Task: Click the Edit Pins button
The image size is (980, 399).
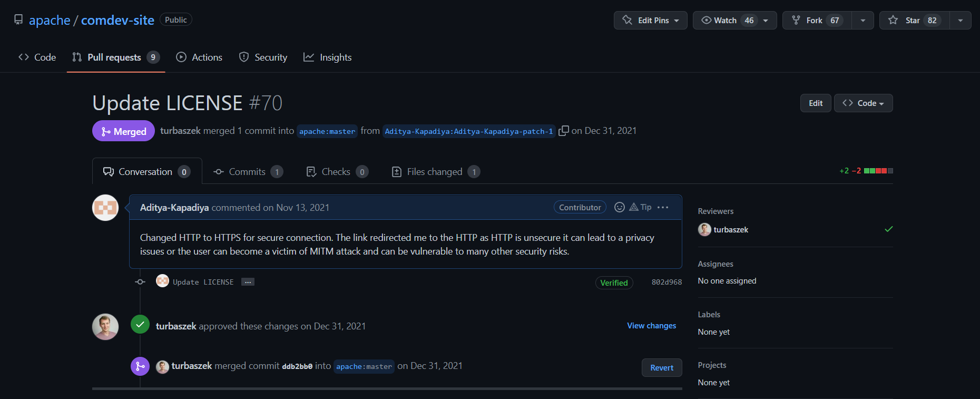Action: [650, 20]
